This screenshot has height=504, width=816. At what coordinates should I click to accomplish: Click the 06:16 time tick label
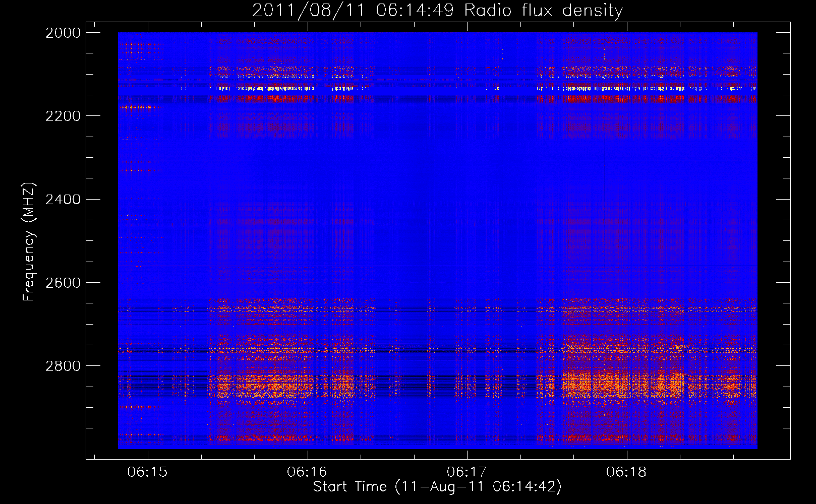click(x=307, y=472)
